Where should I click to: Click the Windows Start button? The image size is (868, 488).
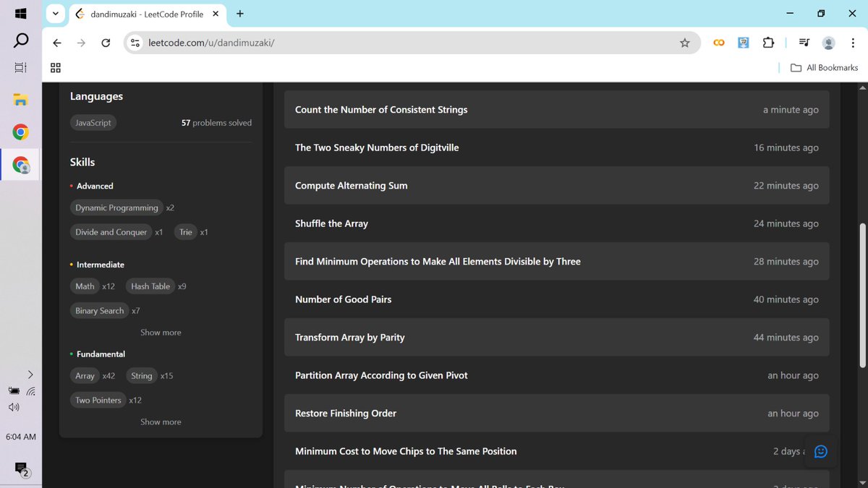click(x=20, y=14)
